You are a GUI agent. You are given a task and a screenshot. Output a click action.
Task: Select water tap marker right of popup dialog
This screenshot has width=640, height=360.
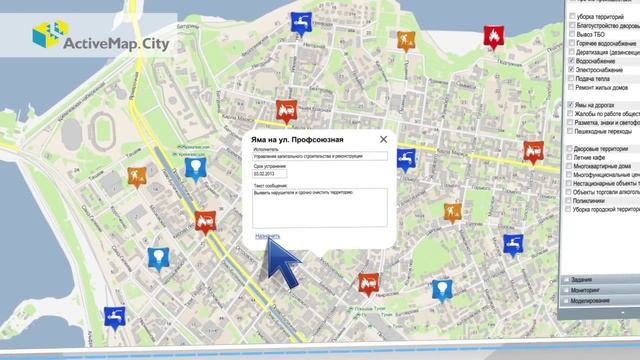pyautogui.click(x=406, y=159)
